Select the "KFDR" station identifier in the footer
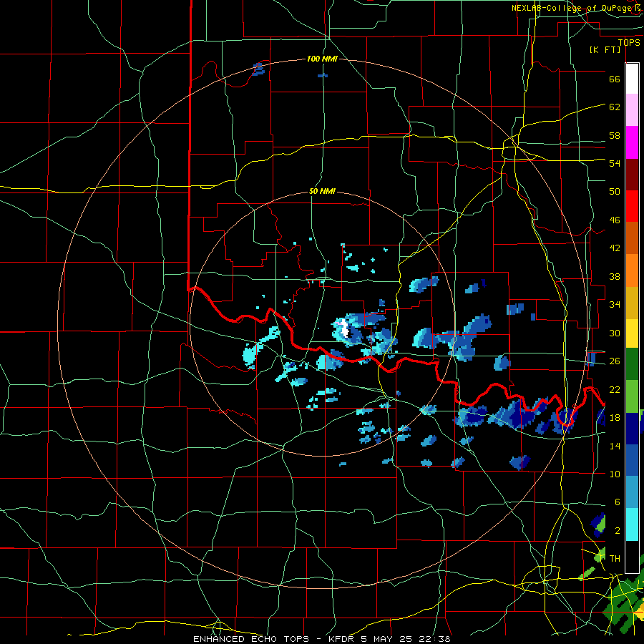644x644 pixels. (342, 639)
